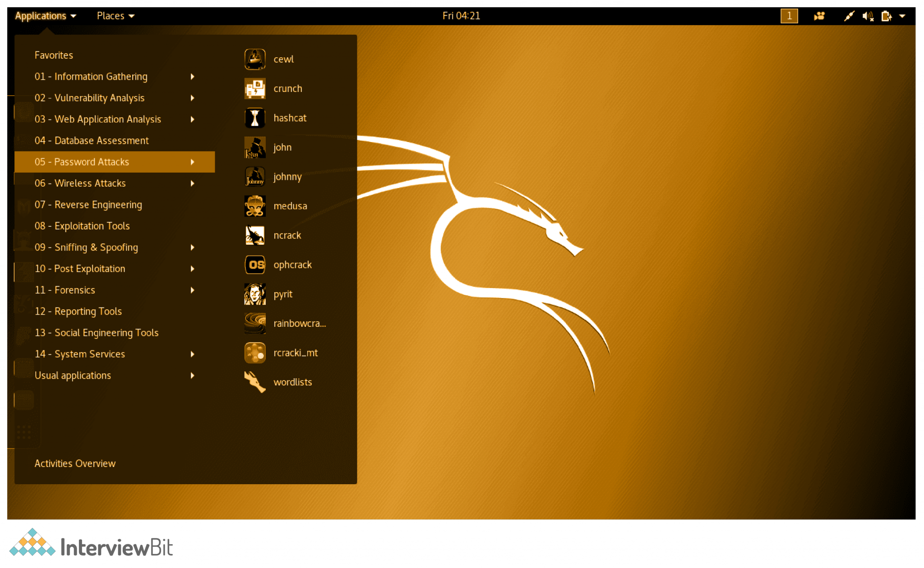Launch the cewl tool
Screen dimensions: 924x568
point(283,59)
